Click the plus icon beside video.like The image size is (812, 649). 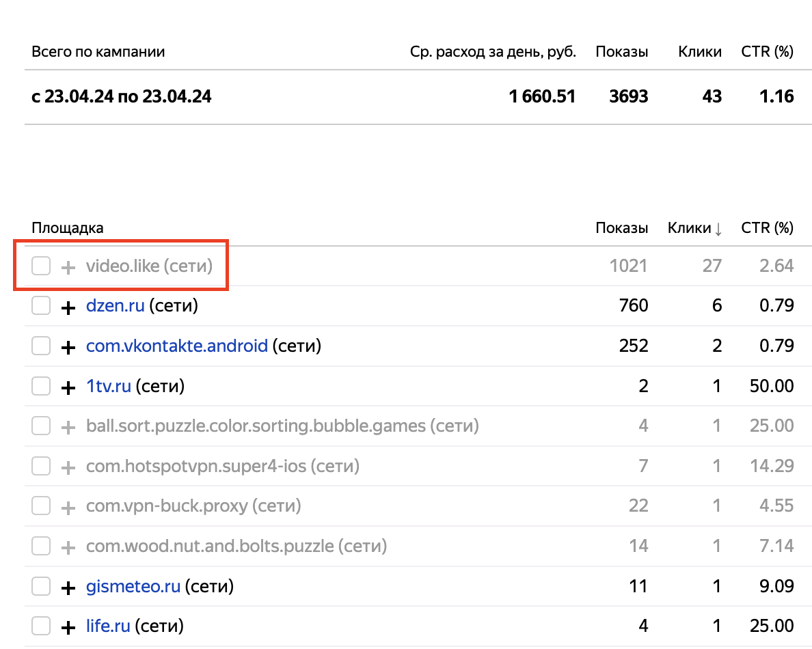[68, 268]
